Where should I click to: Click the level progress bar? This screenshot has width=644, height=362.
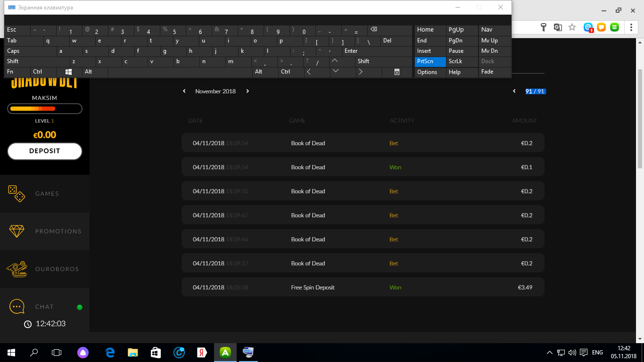pyautogui.click(x=45, y=109)
